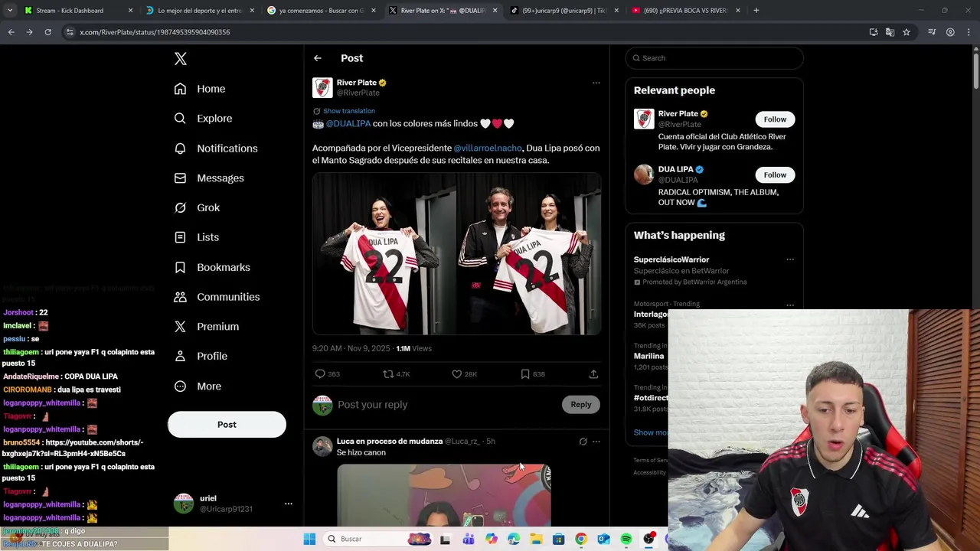Bookmark the post showing 838 bookmarks
Viewport: 980px width, 551px height.
pyautogui.click(x=533, y=374)
